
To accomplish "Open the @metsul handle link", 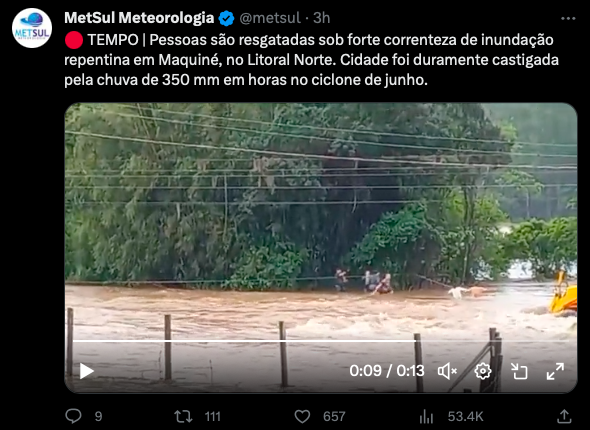I will click(270, 18).
